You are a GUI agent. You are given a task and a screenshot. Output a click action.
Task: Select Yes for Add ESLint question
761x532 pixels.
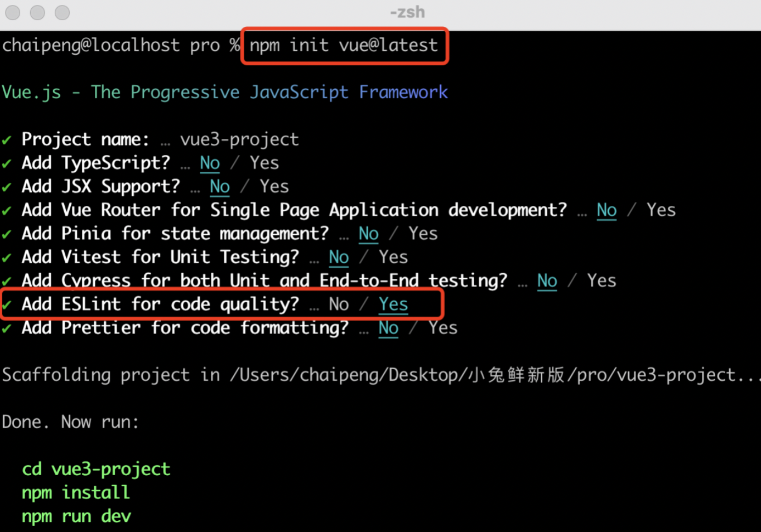click(x=392, y=304)
